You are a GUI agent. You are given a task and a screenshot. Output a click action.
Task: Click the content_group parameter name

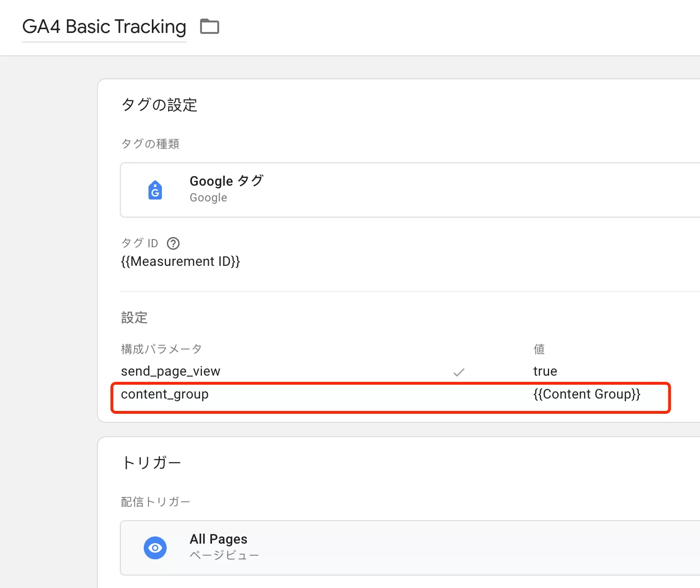tap(165, 394)
